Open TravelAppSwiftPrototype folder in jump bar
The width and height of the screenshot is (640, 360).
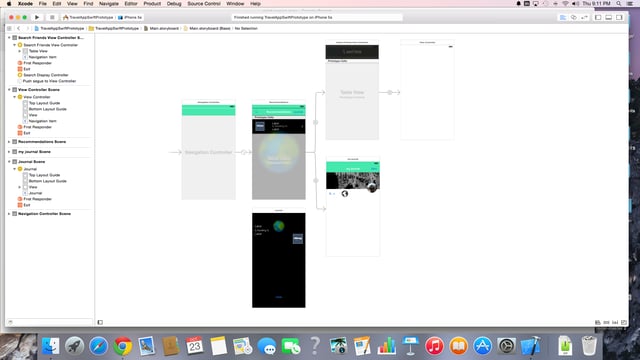click(x=114, y=29)
